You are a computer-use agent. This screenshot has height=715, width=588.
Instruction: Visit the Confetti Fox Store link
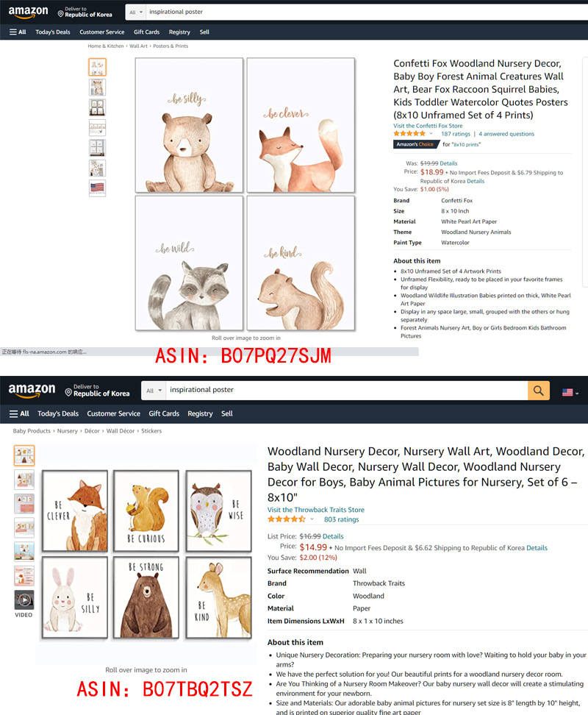pos(428,126)
